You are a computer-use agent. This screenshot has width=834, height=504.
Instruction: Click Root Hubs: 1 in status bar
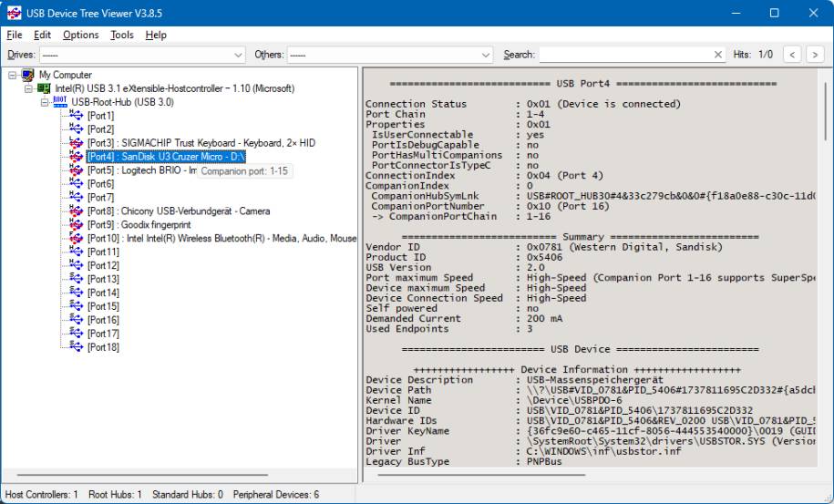point(115,494)
